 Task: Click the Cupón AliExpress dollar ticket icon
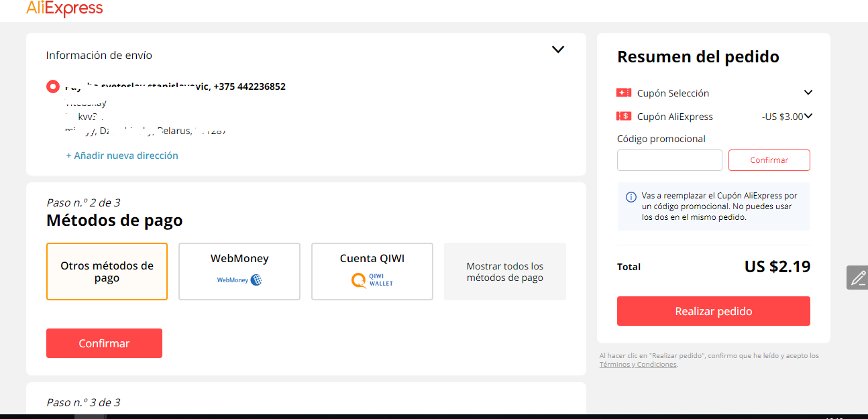624,116
